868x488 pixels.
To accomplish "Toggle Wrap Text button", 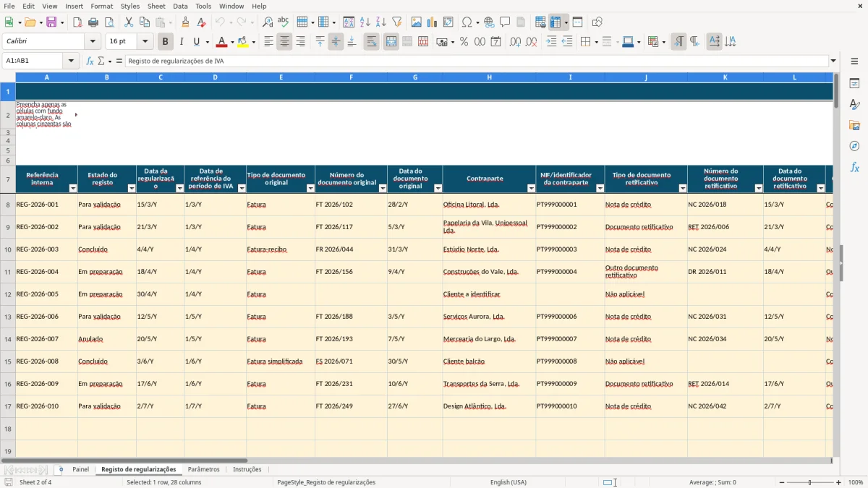I will click(371, 42).
